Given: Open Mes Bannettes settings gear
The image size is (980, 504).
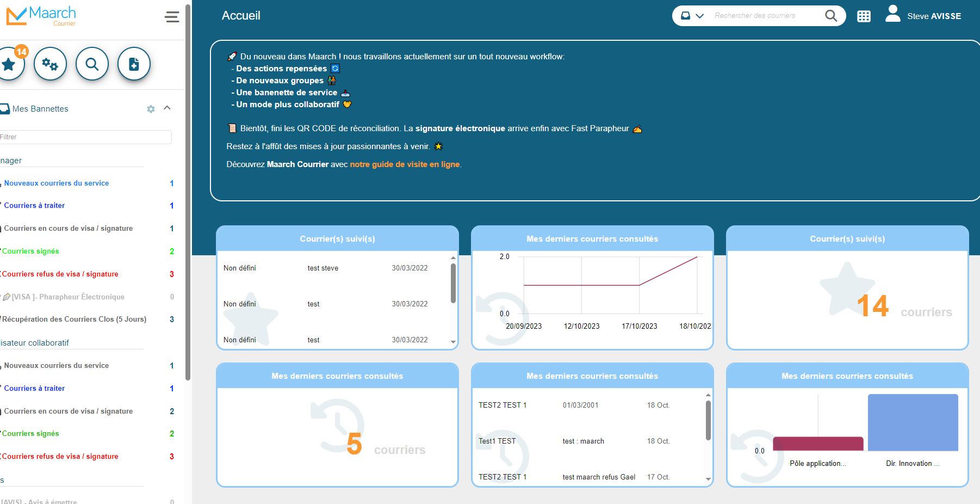Looking at the screenshot, I should [x=151, y=109].
